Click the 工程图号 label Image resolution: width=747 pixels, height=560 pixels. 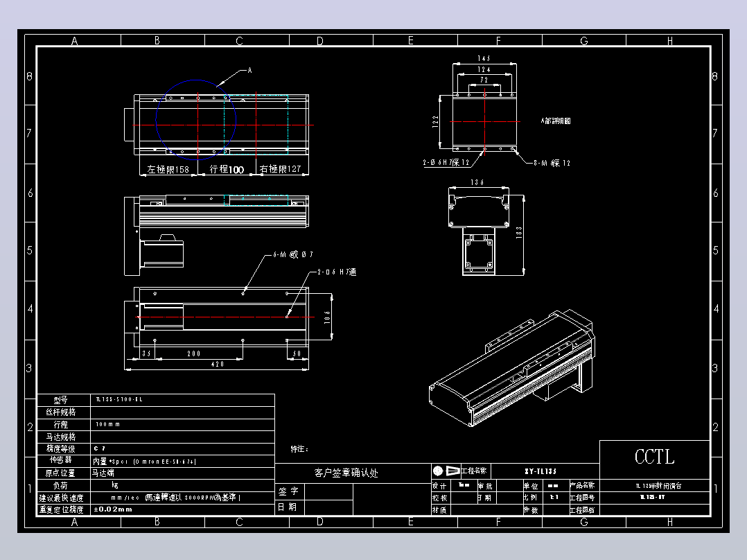[x=582, y=498]
